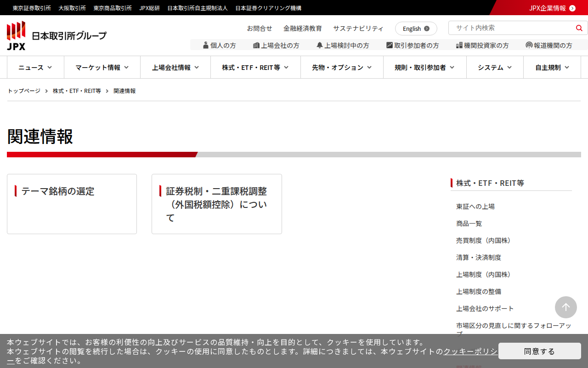This screenshot has width=588, height=368.
Task: Click the broadcast icon for 報道機関の方
Action: tap(529, 45)
